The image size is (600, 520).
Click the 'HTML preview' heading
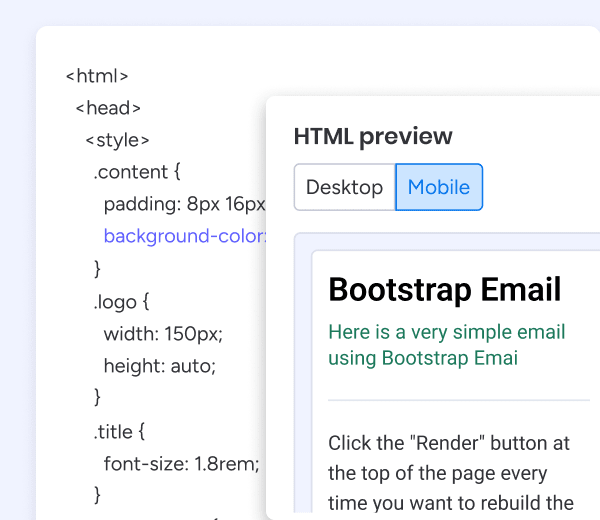(x=373, y=136)
